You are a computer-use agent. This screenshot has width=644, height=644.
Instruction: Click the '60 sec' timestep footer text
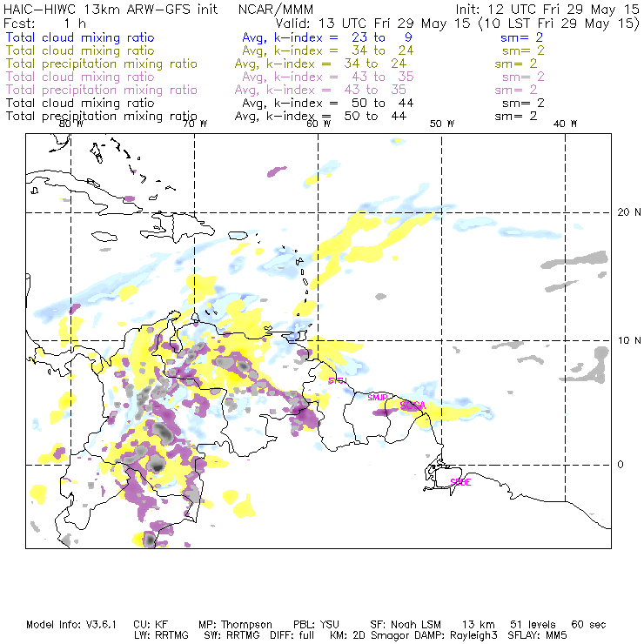[x=588, y=625]
